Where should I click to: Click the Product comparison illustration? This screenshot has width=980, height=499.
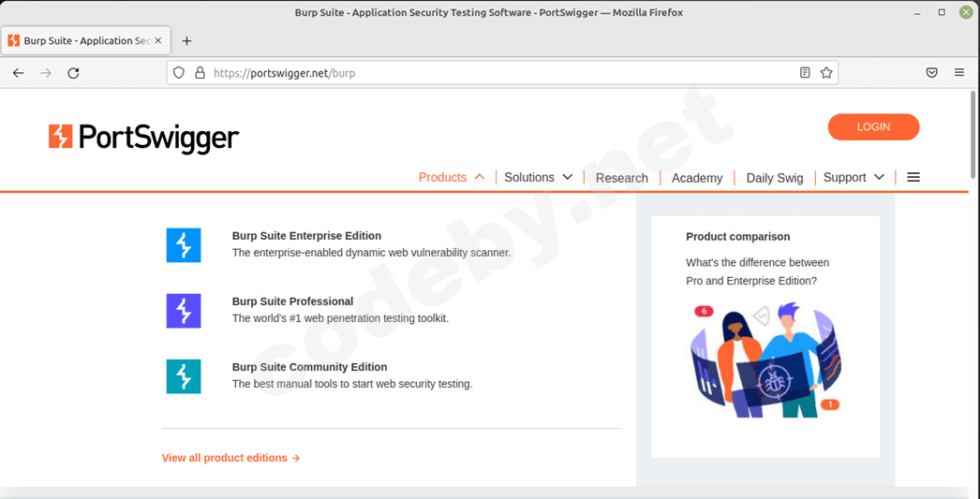click(x=765, y=360)
